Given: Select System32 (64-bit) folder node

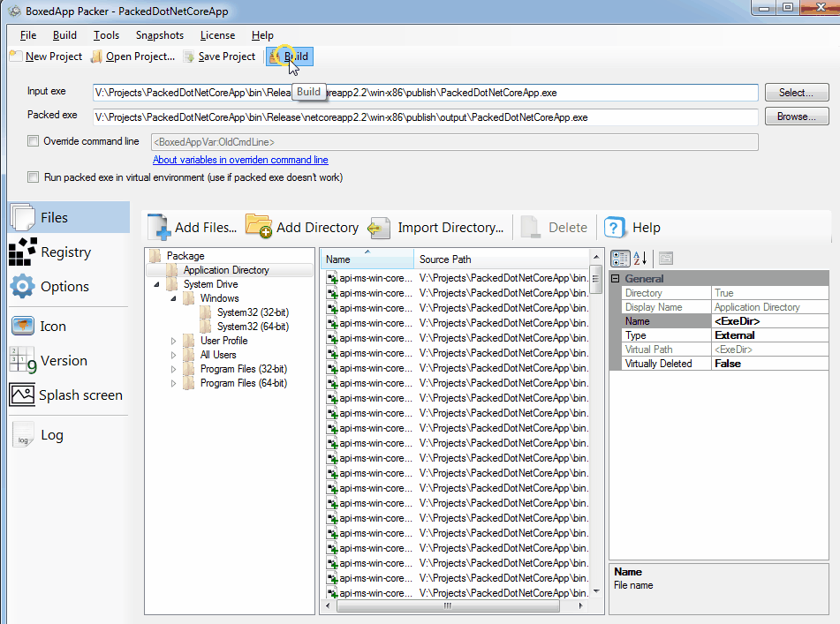Looking at the screenshot, I should (253, 326).
